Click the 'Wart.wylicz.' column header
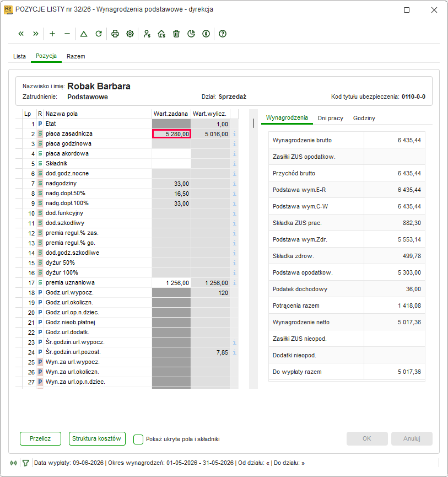Viewport: 448px width, 477px height. [x=210, y=114]
